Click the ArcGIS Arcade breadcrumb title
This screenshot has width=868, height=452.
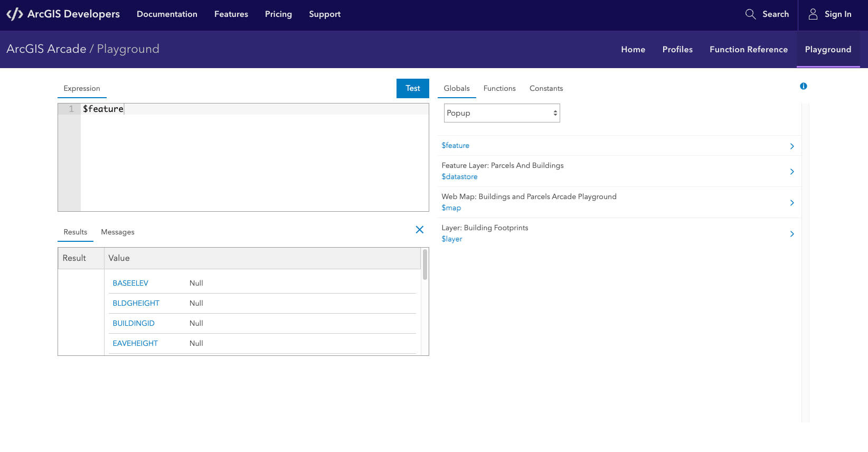coord(46,49)
